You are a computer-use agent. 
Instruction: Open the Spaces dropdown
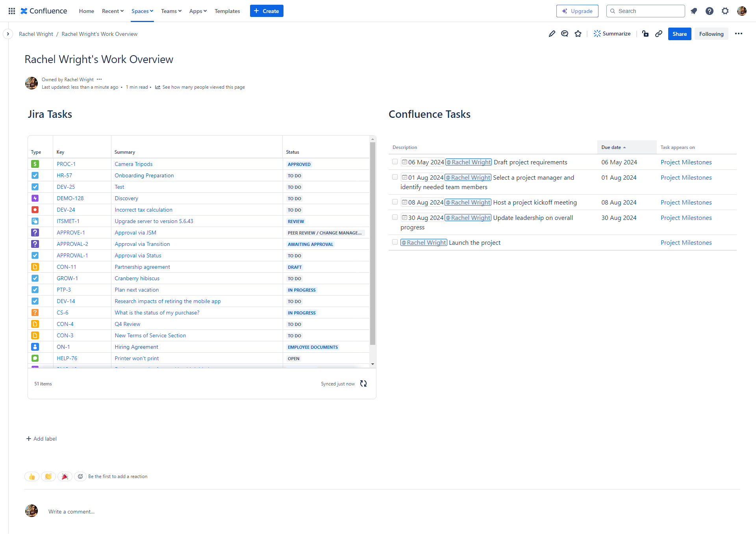pos(142,11)
